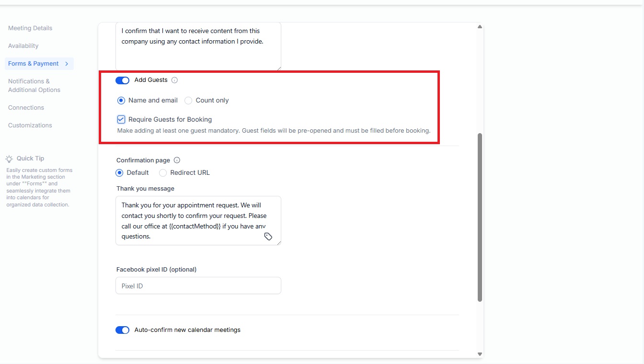Select Name and email radio option
Image resolution: width=644 pixels, height=364 pixels.
pos(121,101)
